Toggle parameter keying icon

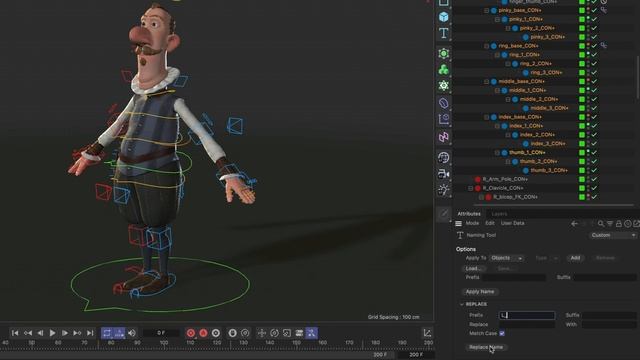[x=299, y=333]
